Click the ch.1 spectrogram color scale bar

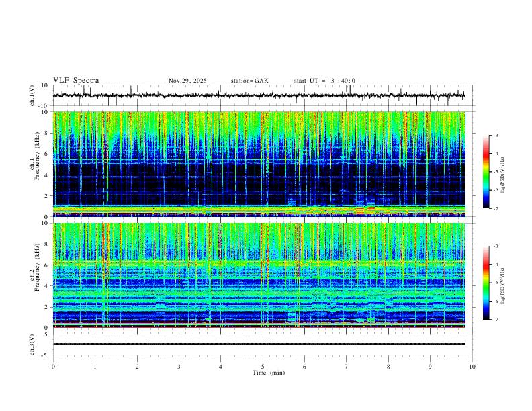486,172
